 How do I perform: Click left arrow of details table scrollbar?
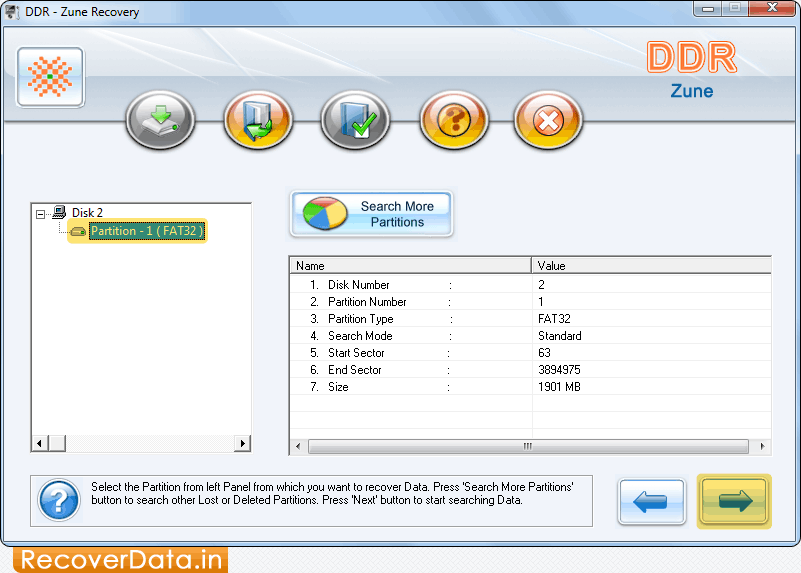(x=297, y=446)
